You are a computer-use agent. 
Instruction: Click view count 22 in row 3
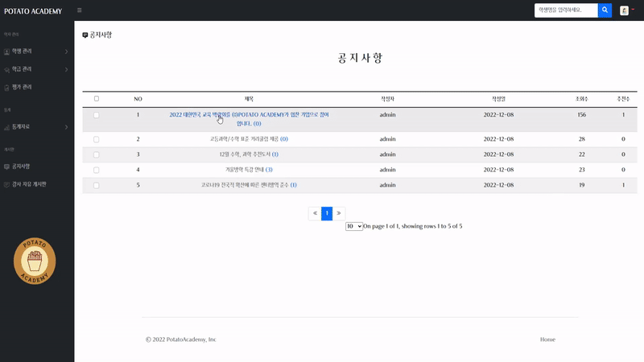pos(581,154)
